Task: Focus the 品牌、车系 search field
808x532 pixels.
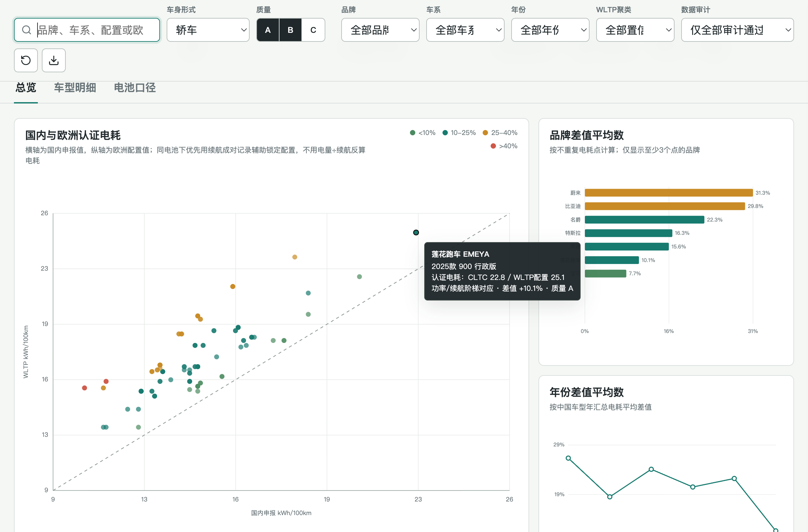Action: [87, 30]
